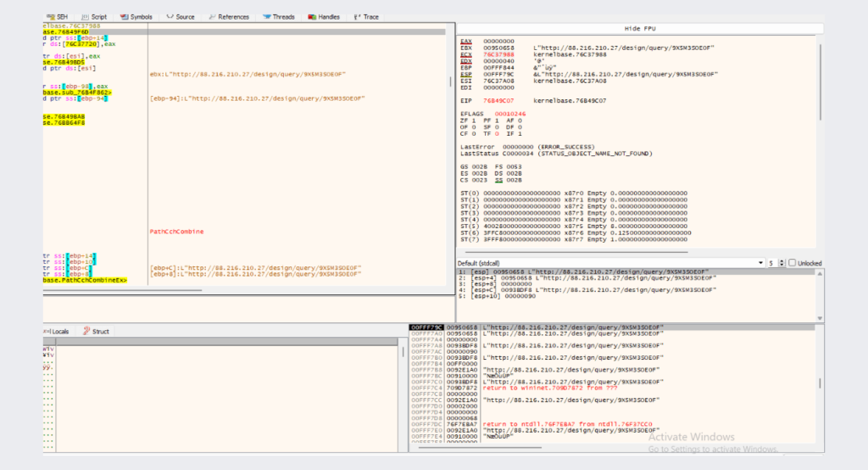The height and width of the screenshot is (470, 868).
Task: Open the Default (stdcall) calling convention dropdown
Action: tap(610, 263)
